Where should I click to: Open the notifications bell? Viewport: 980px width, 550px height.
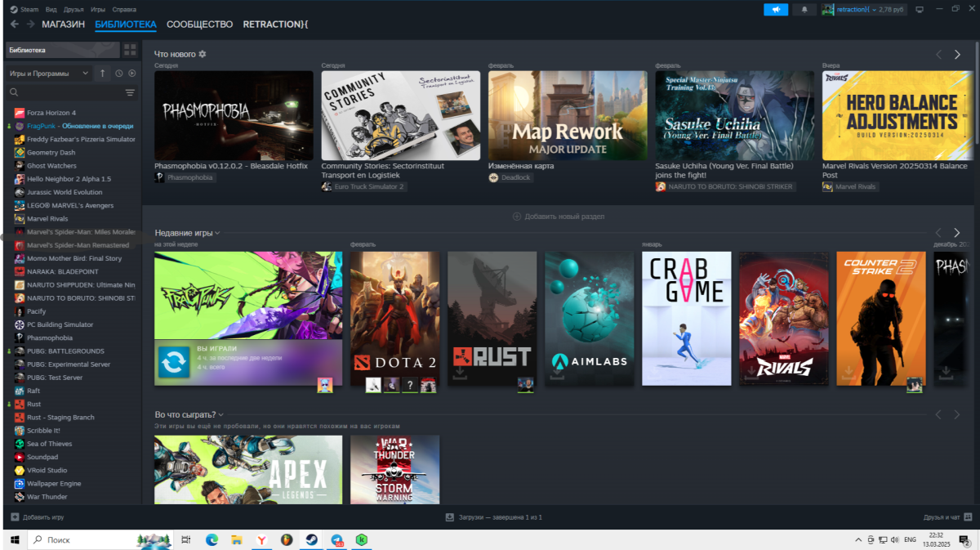pyautogui.click(x=804, y=9)
